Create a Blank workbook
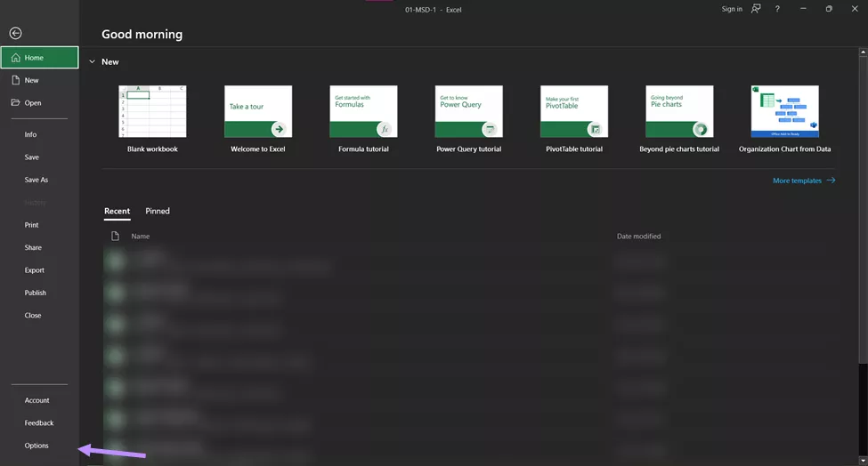The image size is (868, 466). coord(152,112)
